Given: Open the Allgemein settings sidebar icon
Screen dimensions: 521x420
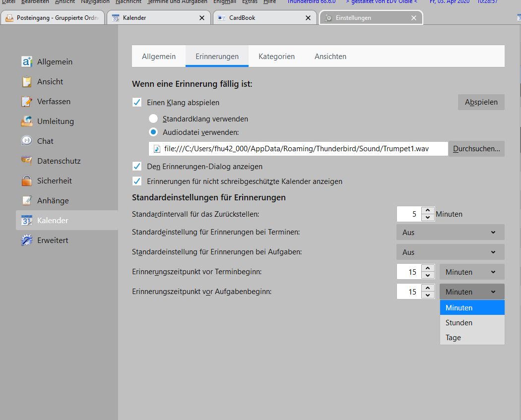Looking at the screenshot, I should click(27, 62).
